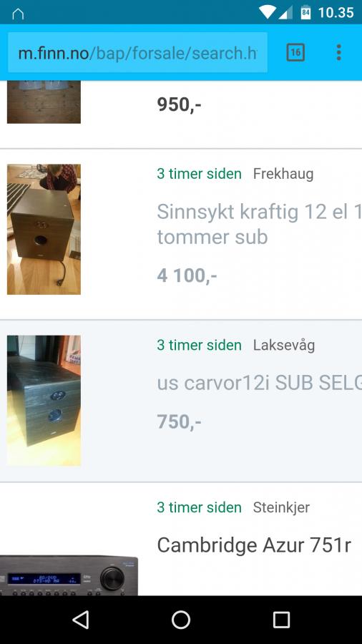This screenshot has width=362, height=644.
Task: Open the listing thumbnail priced 950,-
Action: click(44, 102)
